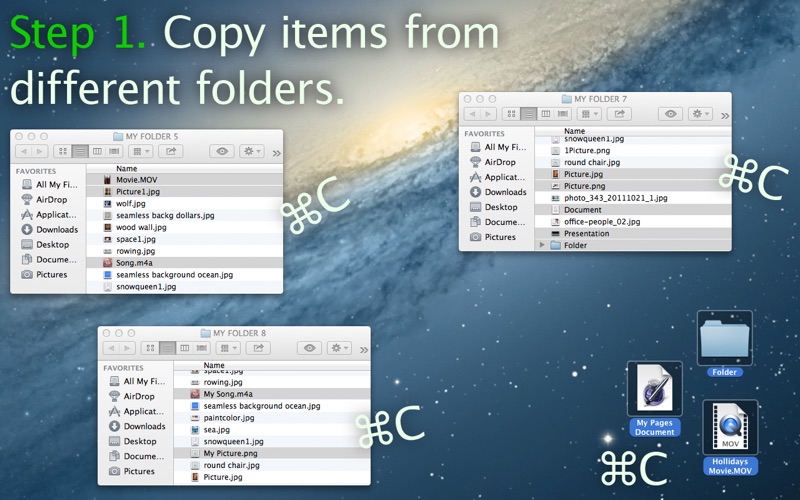
Task: Switch MY FOLDER 8 window to icon view
Action: (151, 348)
